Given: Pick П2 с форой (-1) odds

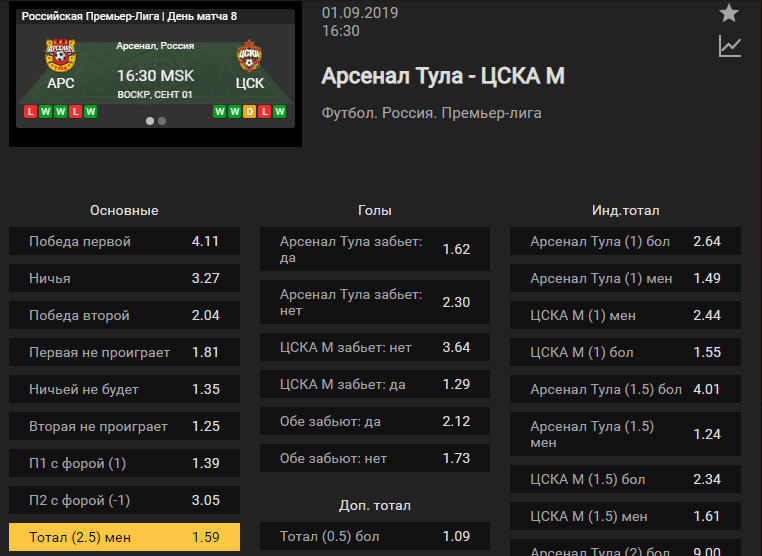Looking at the screenshot, I should click(124, 500).
